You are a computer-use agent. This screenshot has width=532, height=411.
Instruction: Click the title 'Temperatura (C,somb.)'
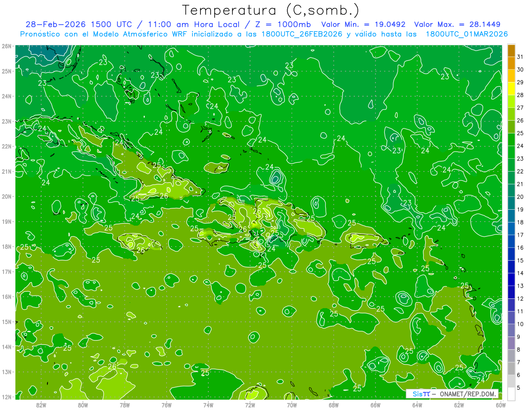[x=271, y=10]
